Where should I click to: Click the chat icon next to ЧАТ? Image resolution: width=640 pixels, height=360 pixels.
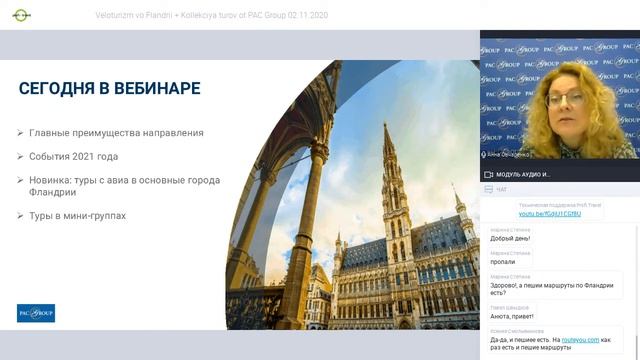488,189
